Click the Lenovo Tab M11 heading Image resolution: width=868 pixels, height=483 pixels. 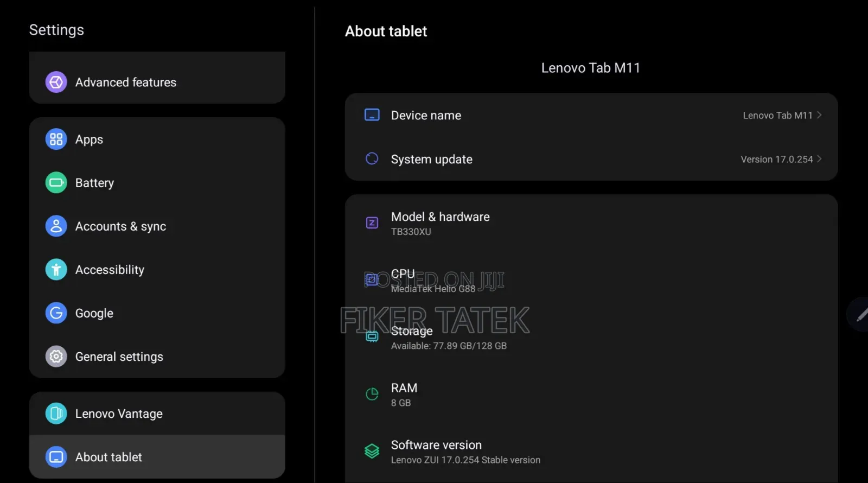(x=591, y=68)
